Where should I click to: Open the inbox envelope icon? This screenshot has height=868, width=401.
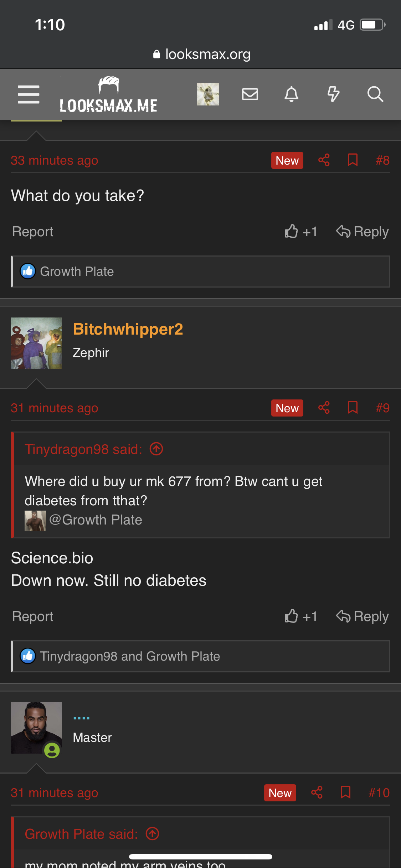coord(250,94)
